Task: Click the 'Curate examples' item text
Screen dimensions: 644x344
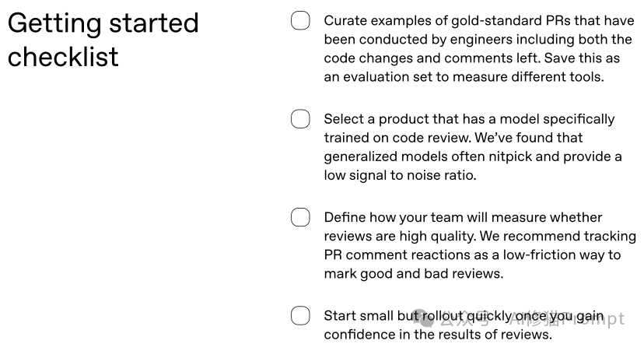Action: coord(370,21)
